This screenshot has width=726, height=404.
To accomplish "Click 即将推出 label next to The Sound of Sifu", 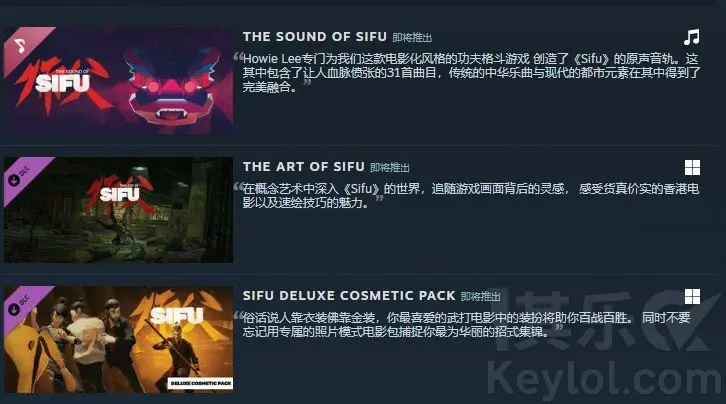I will click(x=412, y=37).
